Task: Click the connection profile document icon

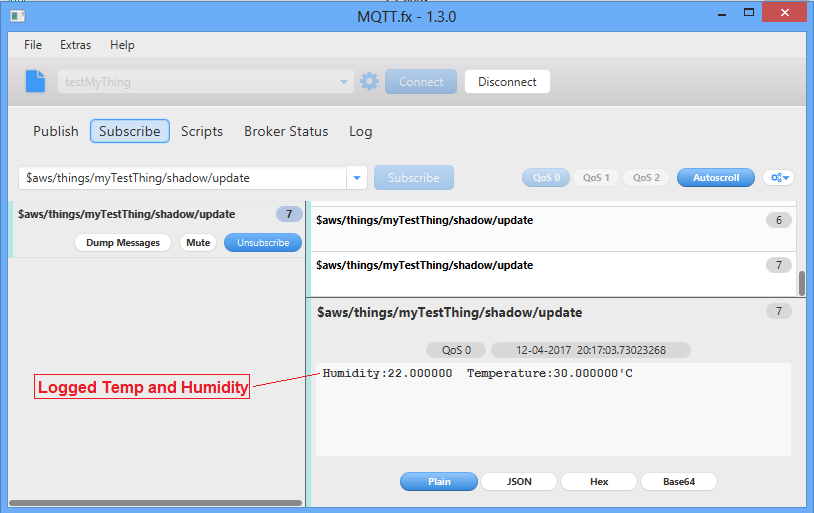Action: 36,82
